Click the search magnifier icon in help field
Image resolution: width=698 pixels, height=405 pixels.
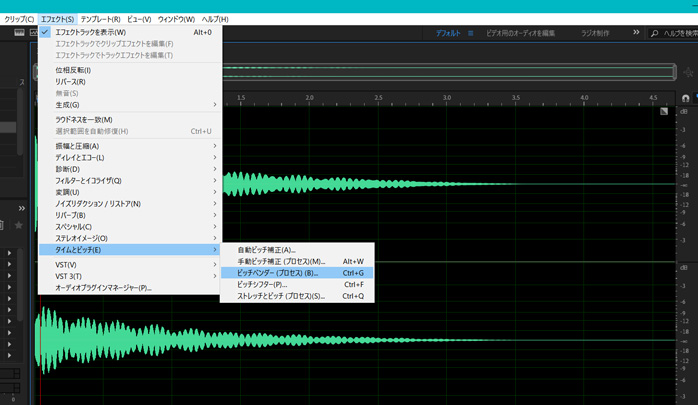655,33
